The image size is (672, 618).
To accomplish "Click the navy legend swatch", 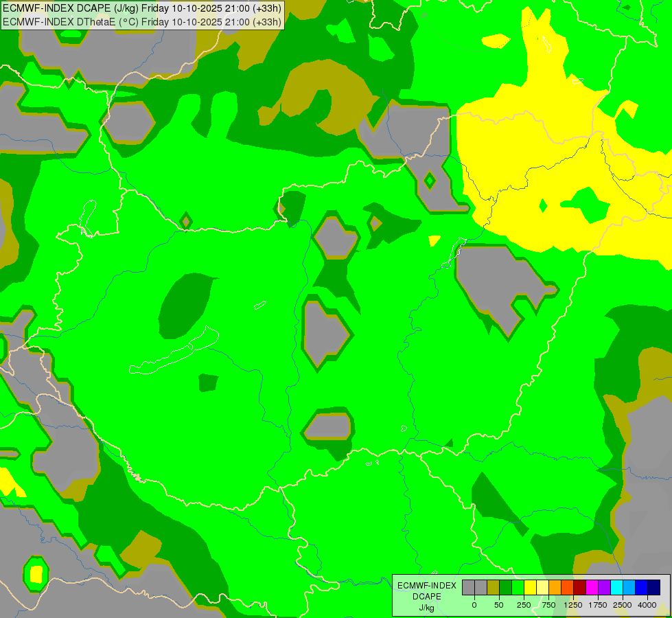I will 654,587.
